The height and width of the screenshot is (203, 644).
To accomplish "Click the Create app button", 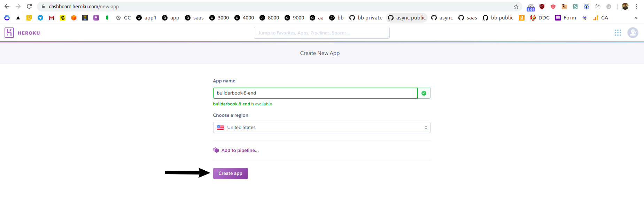I will pyautogui.click(x=230, y=173).
